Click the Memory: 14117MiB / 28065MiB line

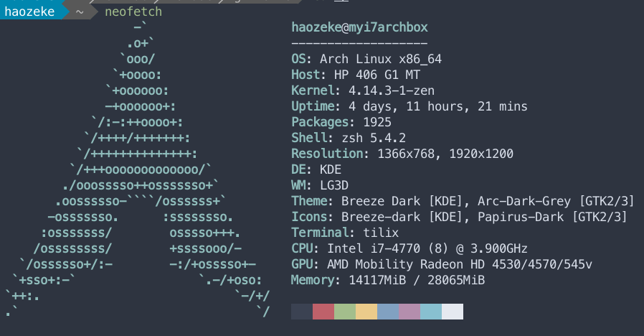coord(388,280)
